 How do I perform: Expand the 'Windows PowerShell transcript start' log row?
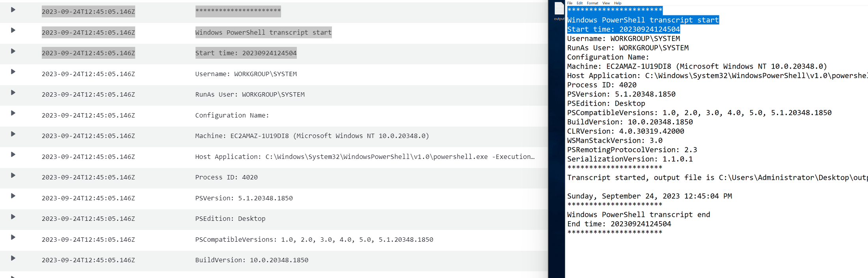[13, 30]
